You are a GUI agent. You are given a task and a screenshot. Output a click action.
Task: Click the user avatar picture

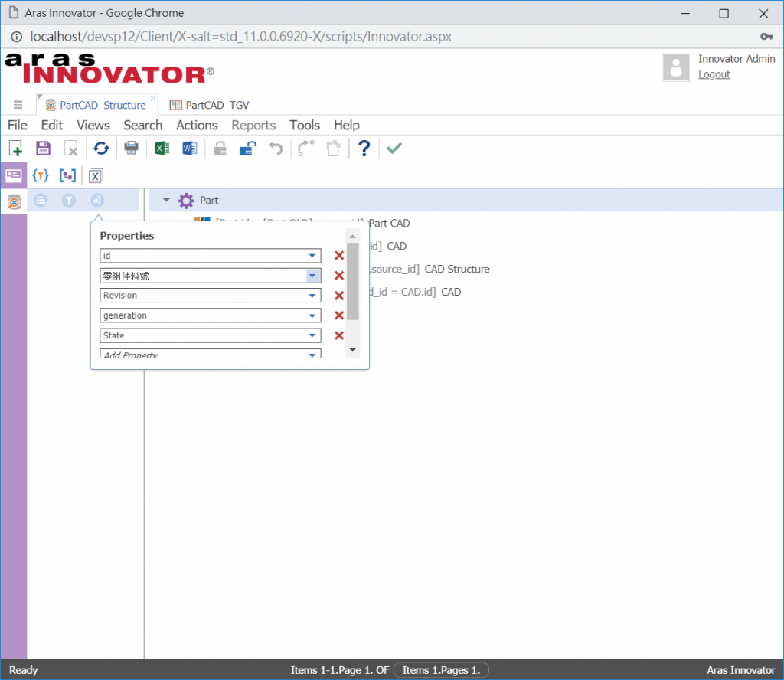(675, 67)
